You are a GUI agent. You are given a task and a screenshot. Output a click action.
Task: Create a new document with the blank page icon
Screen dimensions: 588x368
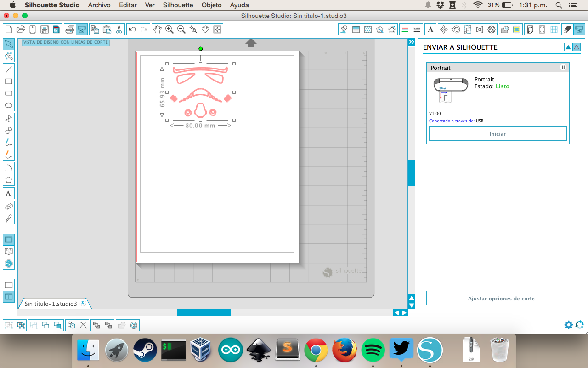8,29
